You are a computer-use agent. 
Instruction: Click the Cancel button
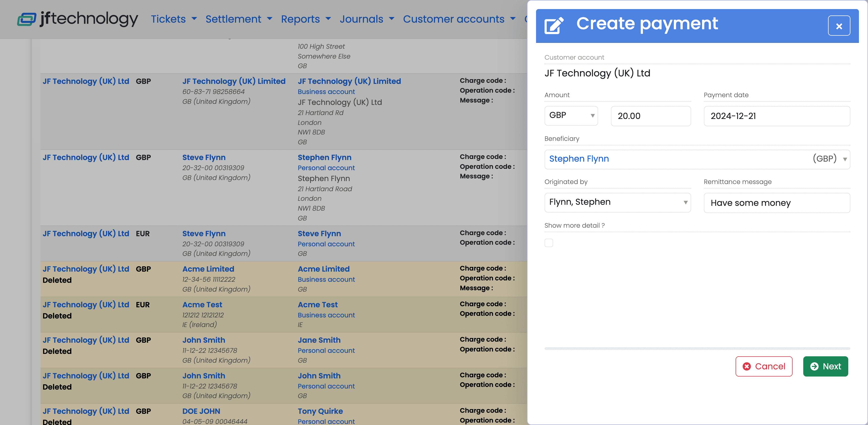click(764, 366)
